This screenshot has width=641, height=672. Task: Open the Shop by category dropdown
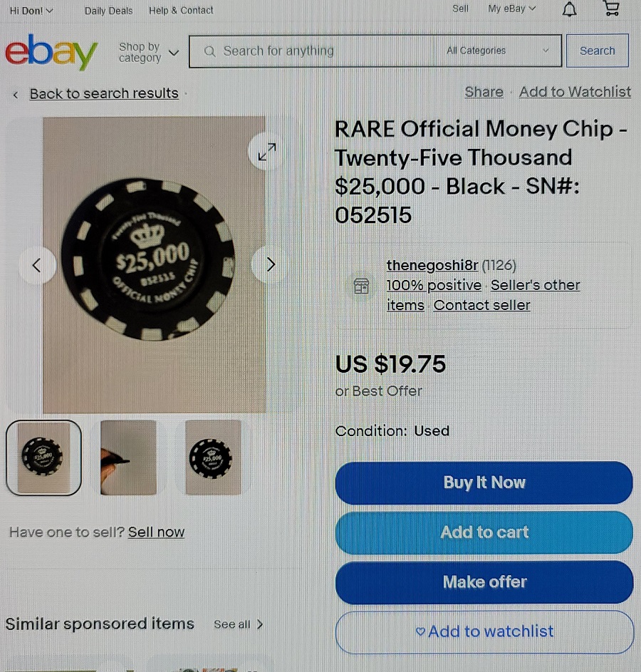[149, 52]
